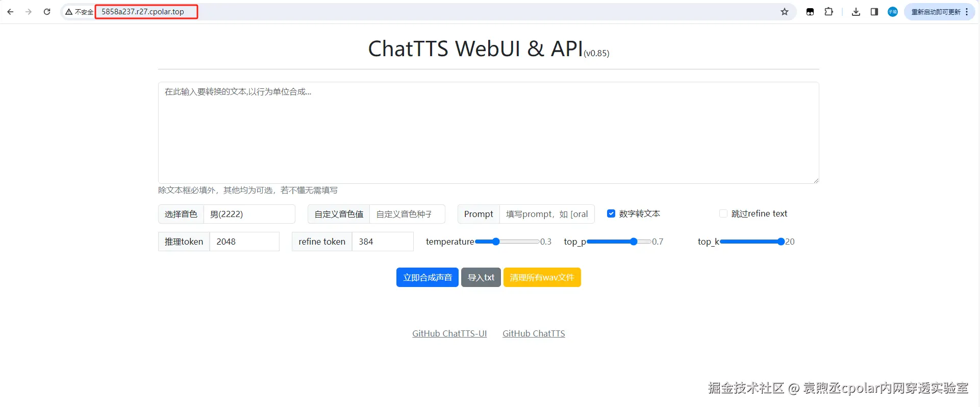This screenshot has height=407, width=980.
Task: Click the text area resize handle corner
Action: (816, 180)
